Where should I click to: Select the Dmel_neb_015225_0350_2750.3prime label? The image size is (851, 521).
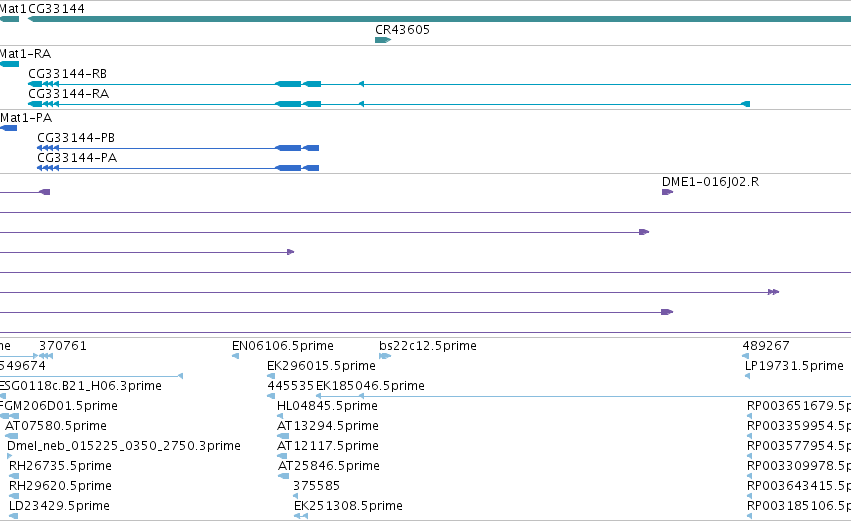(x=124, y=446)
